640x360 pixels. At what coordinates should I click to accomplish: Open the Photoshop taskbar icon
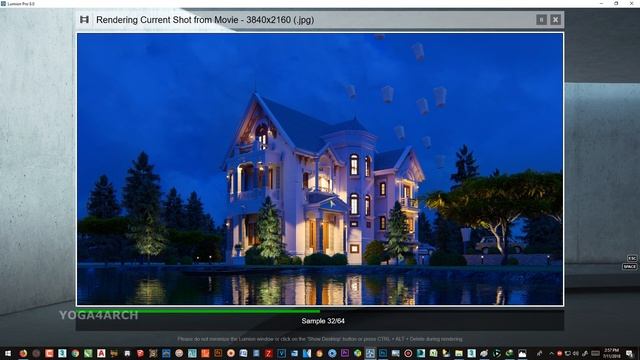383,353
